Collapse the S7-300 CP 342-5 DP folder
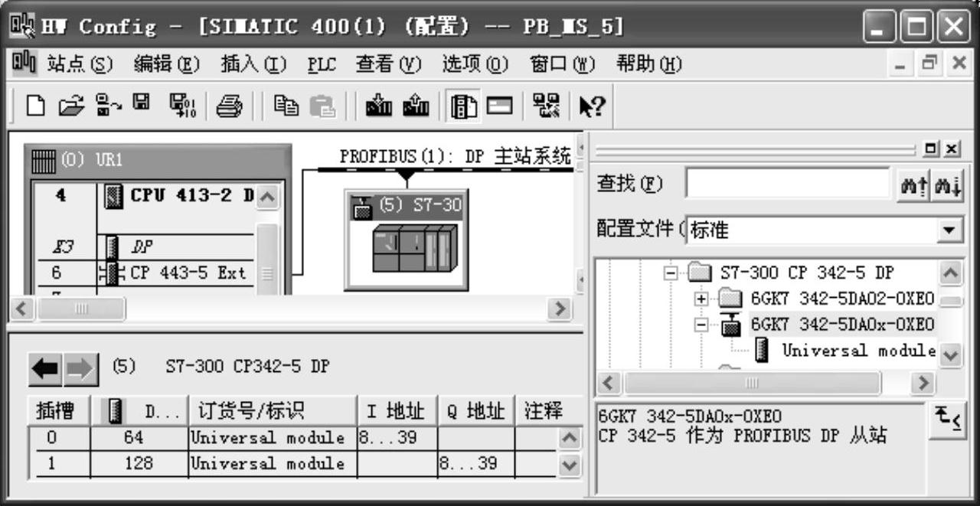 [x=670, y=273]
